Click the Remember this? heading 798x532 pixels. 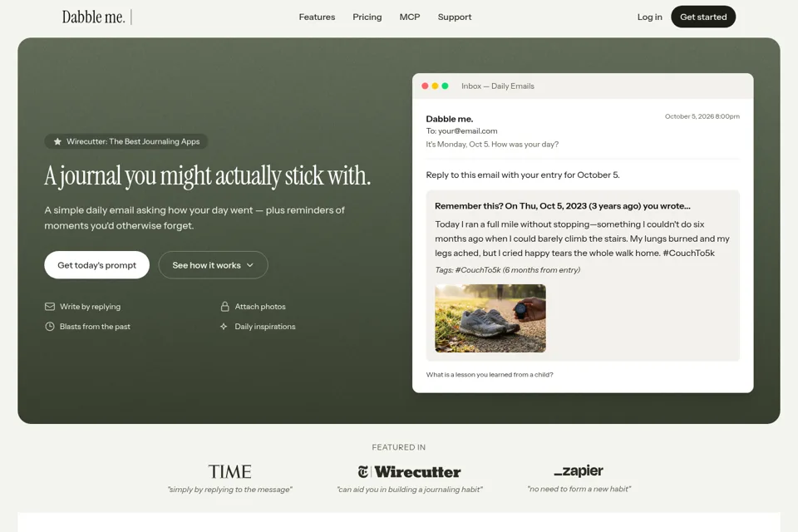563,205
